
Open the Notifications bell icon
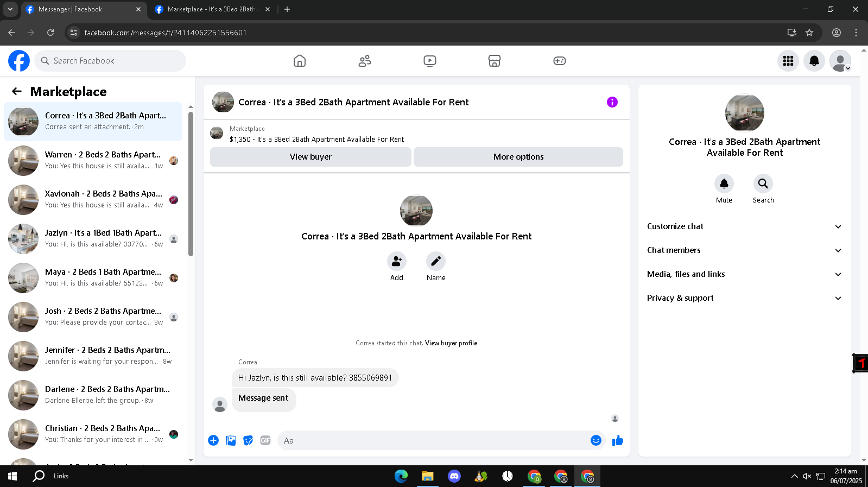pos(814,61)
